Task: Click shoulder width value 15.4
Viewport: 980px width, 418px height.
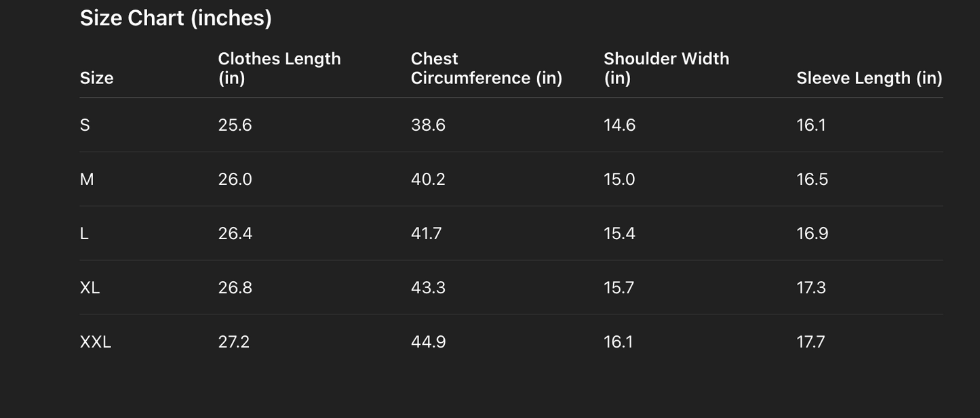Action: coord(619,234)
